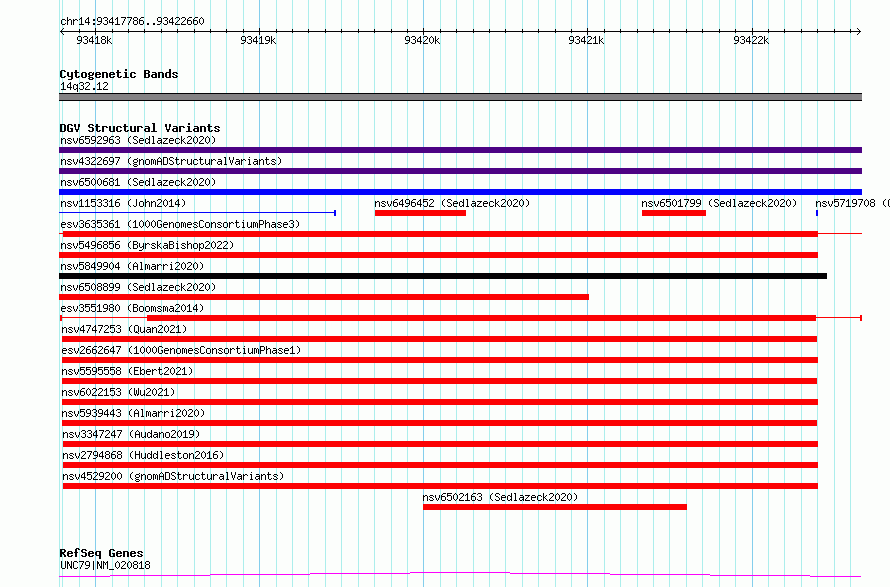The width and height of the screenshot is (890, 587).
Task: Click the 93422k ruler tick label
Action: pyautogui.click(x=750, y=40)
